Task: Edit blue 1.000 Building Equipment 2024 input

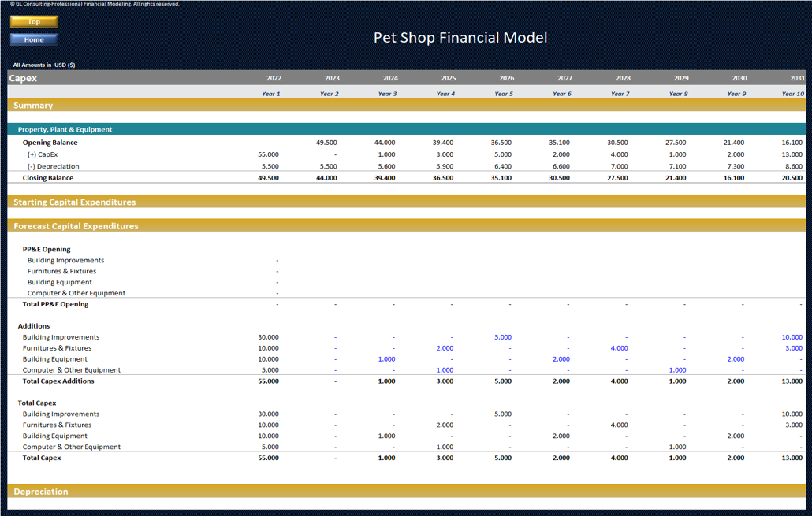Action: (386, 358)
